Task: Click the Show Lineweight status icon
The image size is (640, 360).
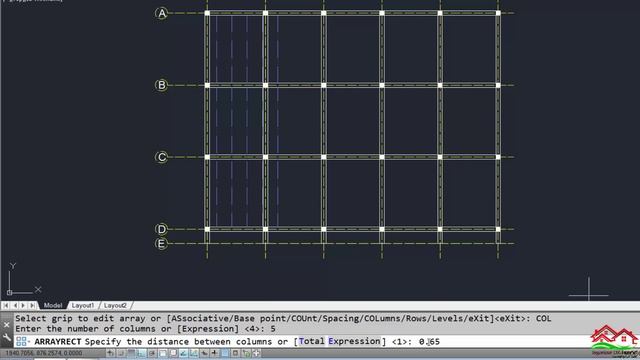Action: coord(214,353)
